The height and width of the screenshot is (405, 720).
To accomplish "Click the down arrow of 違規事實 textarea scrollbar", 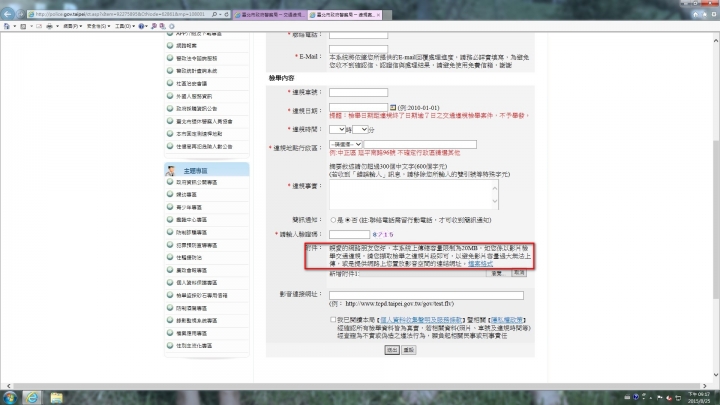I will [x=495, y=201].
